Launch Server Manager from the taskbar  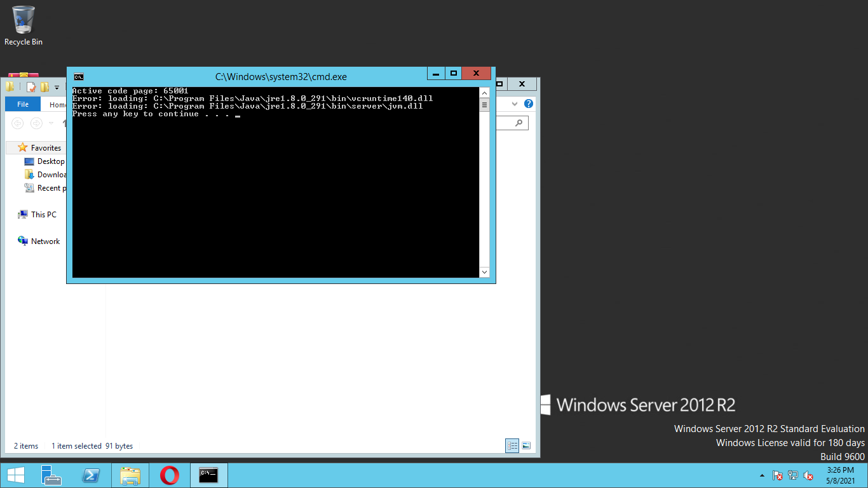click(x=51, y=475)
